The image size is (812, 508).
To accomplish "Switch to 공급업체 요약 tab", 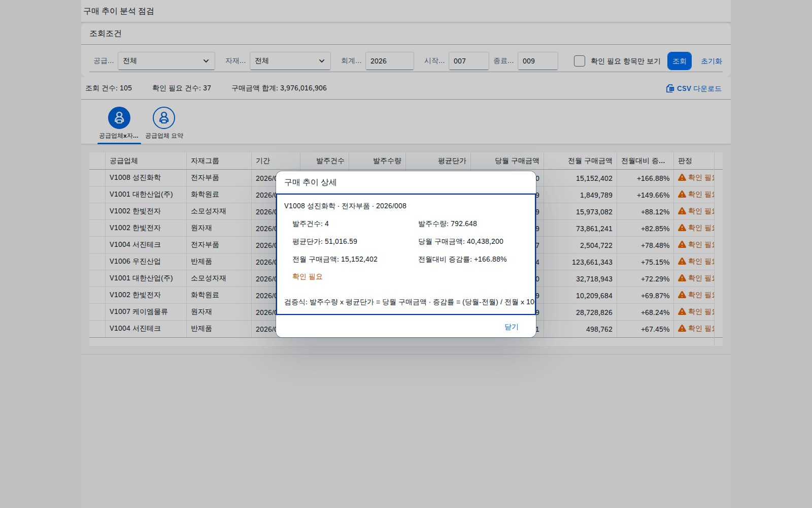I will pos(164,136).
